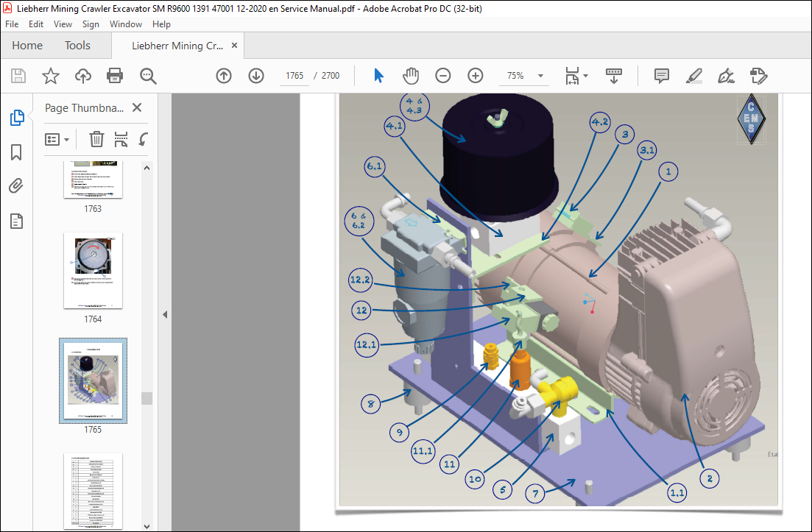Viewport: 812px width, 532px height.
Task: Activate the hand pan tool
Action: click(411, 76)
